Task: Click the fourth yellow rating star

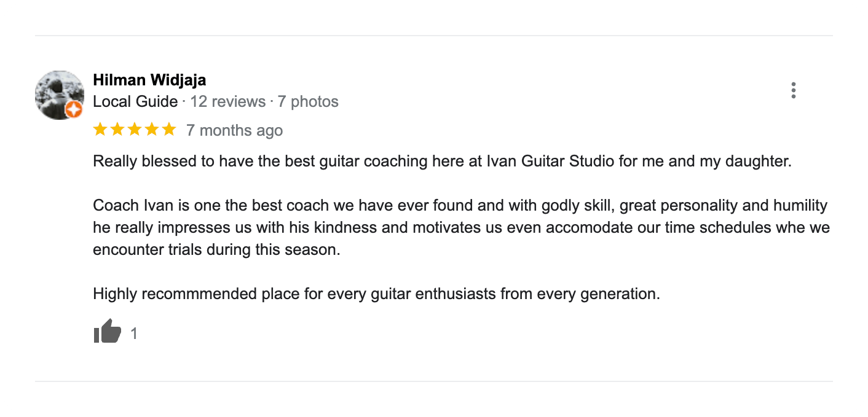Action: pos(152,130)
